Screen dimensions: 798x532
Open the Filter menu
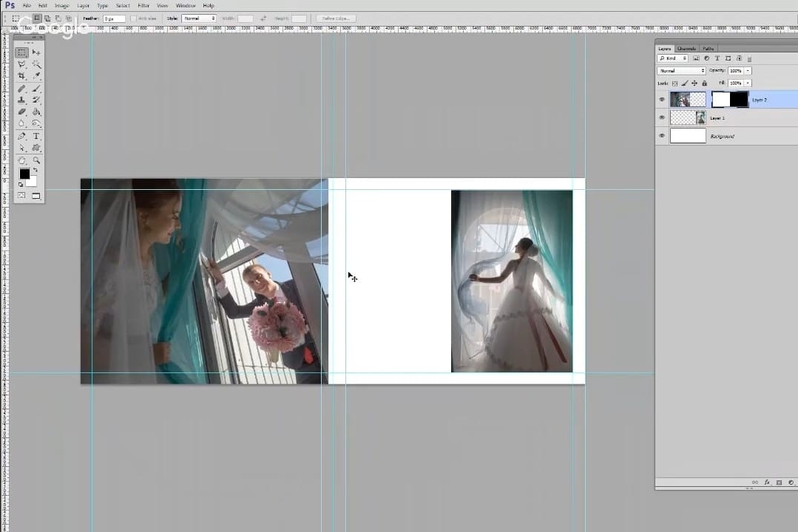coord(143,5)
